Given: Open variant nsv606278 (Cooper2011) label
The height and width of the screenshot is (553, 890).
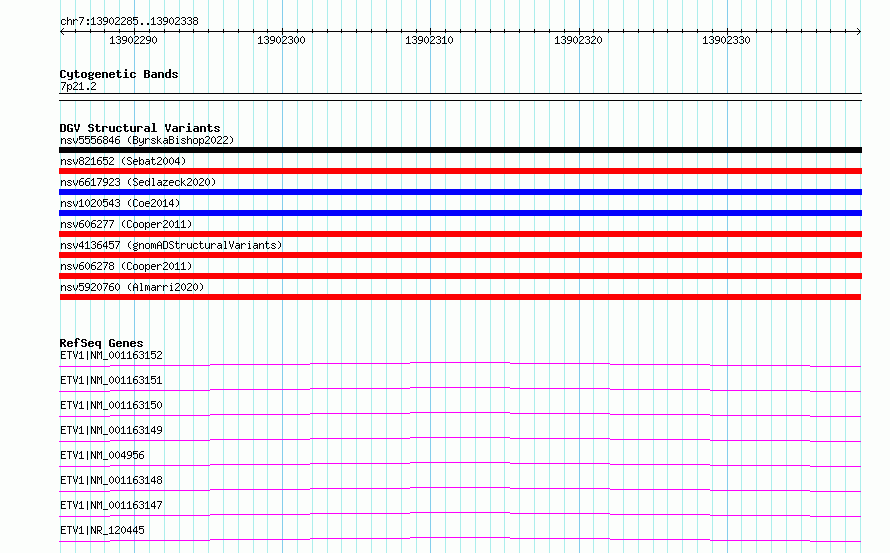Looking at the screenshot, I should click(x=126, y=266).
